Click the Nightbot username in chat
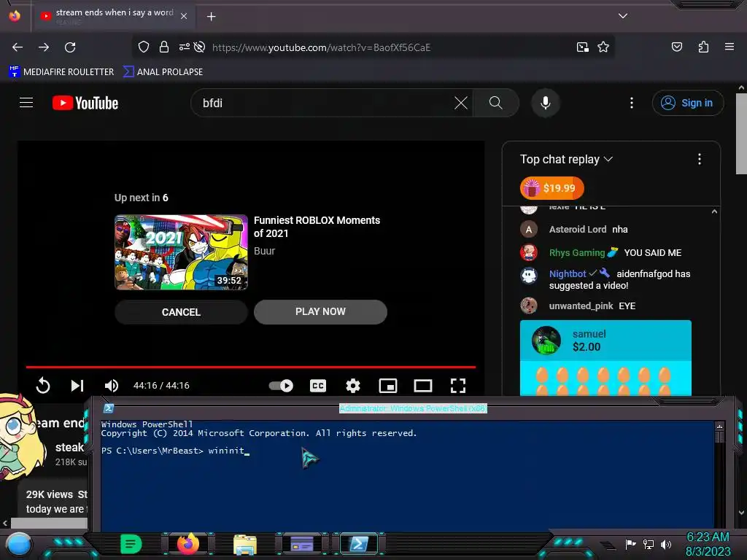Screen dimensions: 747x560 [568, 274]
